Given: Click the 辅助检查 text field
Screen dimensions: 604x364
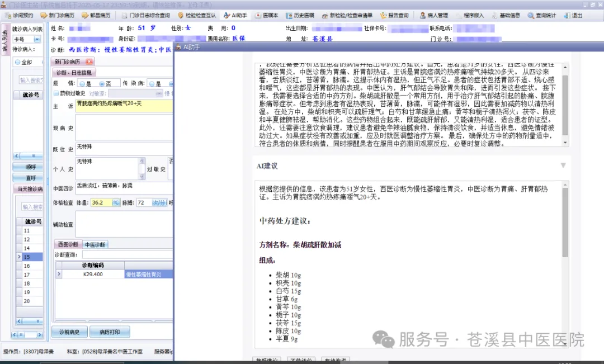Looking at the screenshot, I should [x=124, y=225].
